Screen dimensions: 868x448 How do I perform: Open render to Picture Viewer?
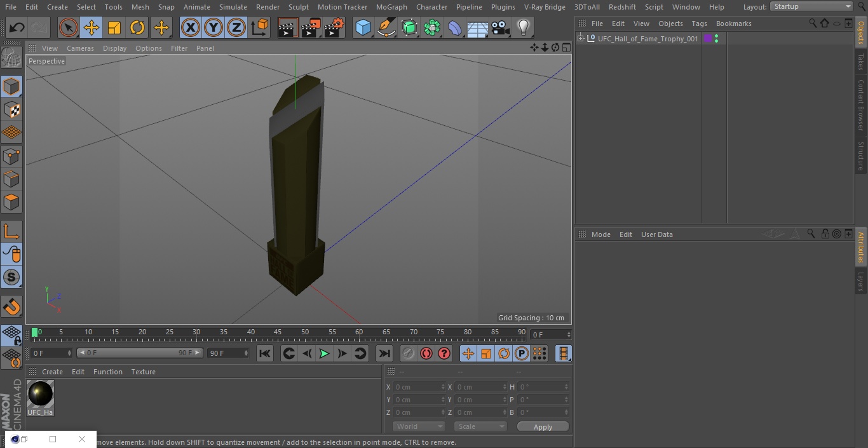pos(311,28)
